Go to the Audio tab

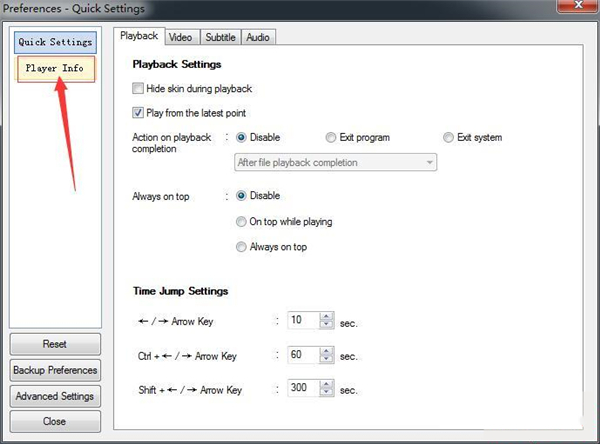[257, 37]
